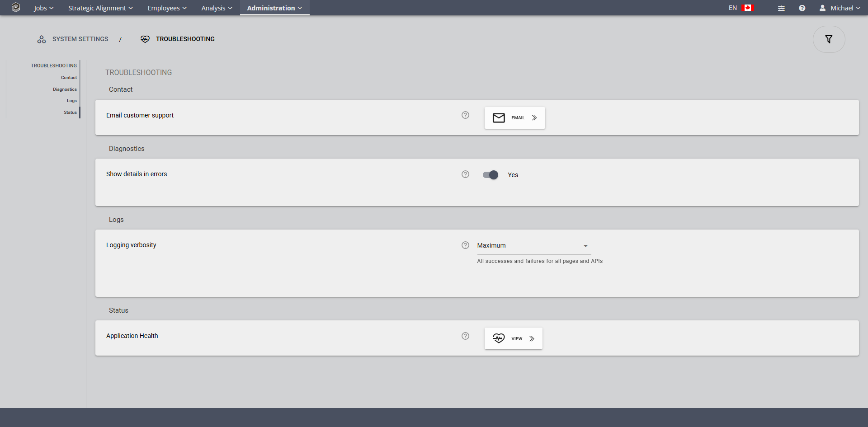868x427 pixels.
Task: Disable the Show details in errors toggle
Action: click(490, 175)
